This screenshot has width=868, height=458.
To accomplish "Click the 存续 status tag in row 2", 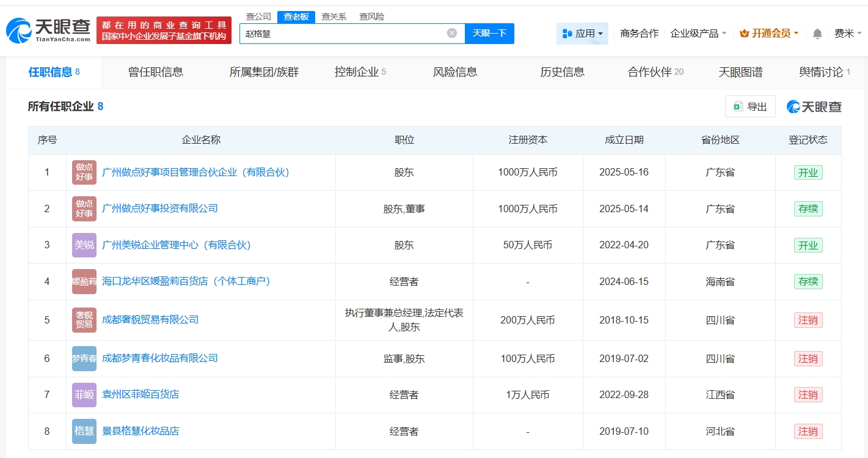I will [808, 209].
